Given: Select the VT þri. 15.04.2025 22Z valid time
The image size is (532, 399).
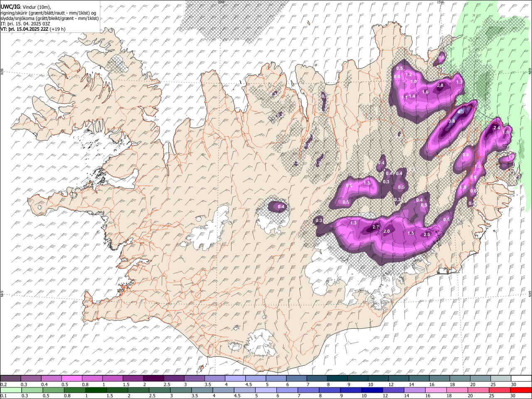Looking at the screenshot, I should coord(24,29).
